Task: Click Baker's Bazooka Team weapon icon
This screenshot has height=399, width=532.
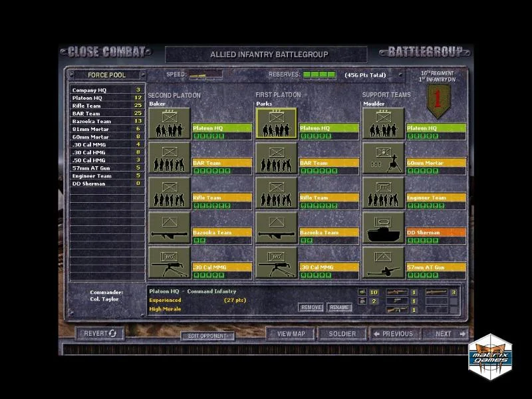Action: tap(168, 227)
